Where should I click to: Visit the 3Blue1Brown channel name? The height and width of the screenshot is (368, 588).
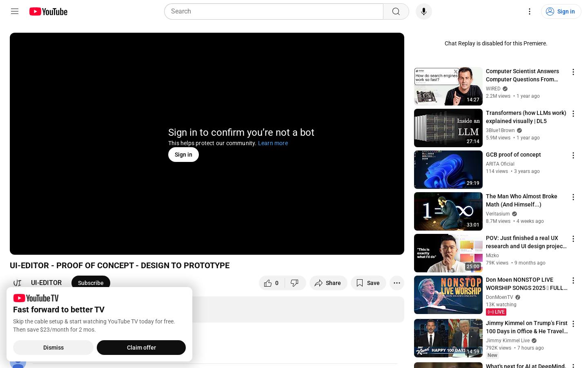tap(500, 130)
